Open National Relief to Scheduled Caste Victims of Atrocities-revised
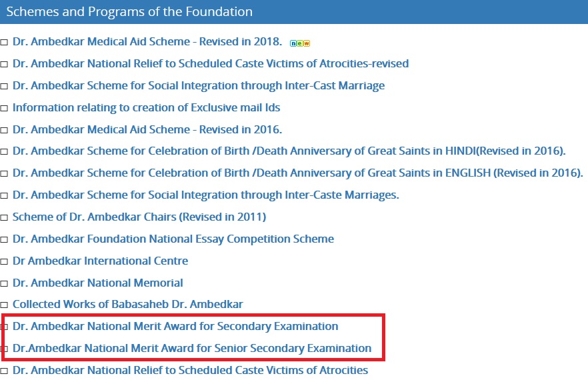This screenshot has width=588, height=380. click(x=211, y=64)
